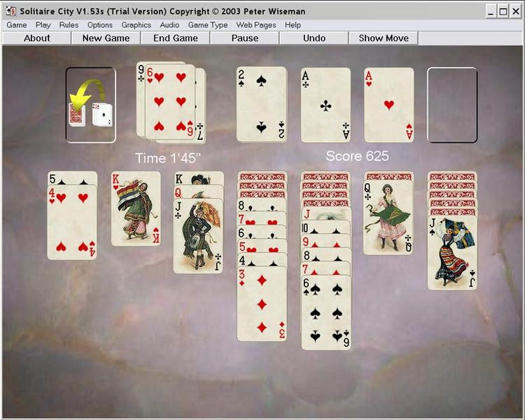Select the six of hearts waste card
The height and width of the screenshot is (420, 525).
click(x=170, y=101)
